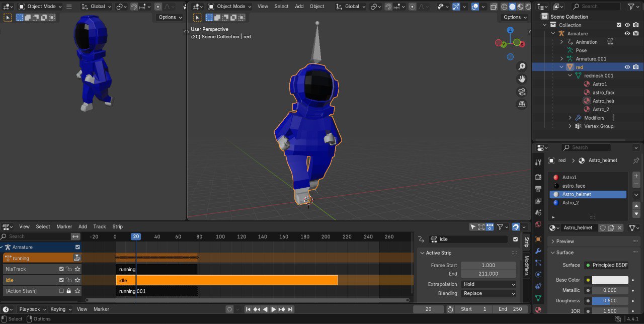This screenshot has height=324, width=644.
Task: Open the Extrapolation Hold dropdown
Action: pyautogui.click(x=489, y=284)
